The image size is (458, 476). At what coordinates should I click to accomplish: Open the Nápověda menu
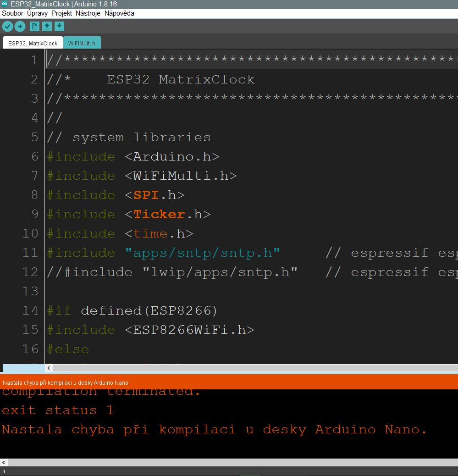click(119, 13)
